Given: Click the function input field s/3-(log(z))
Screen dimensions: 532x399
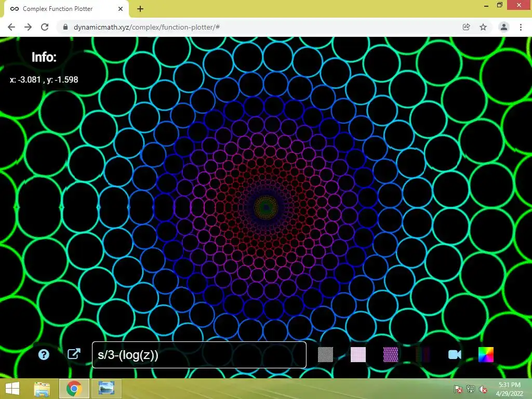Looking at the screenshot, I should (199, 354).
